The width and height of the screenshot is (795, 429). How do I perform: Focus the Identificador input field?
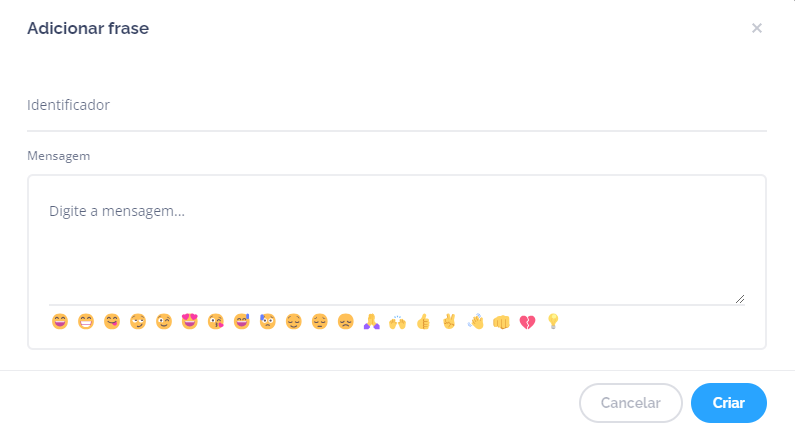coord(396,105)
